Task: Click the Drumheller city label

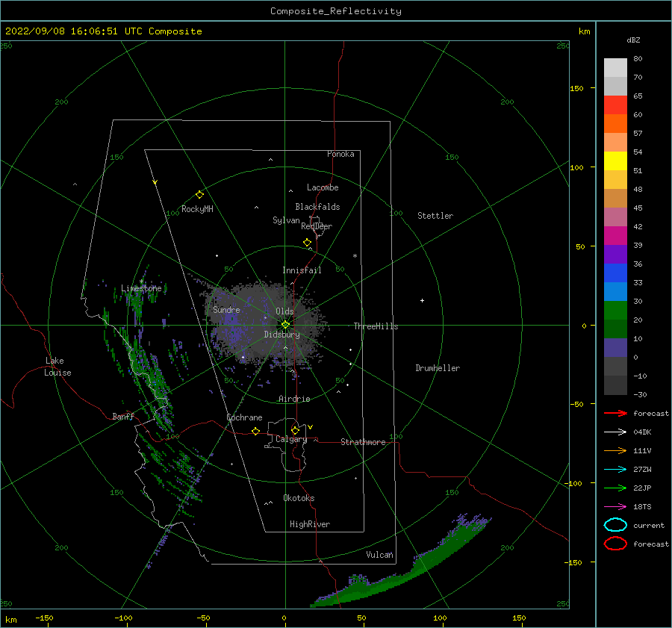Action: [x=438, y=368]
